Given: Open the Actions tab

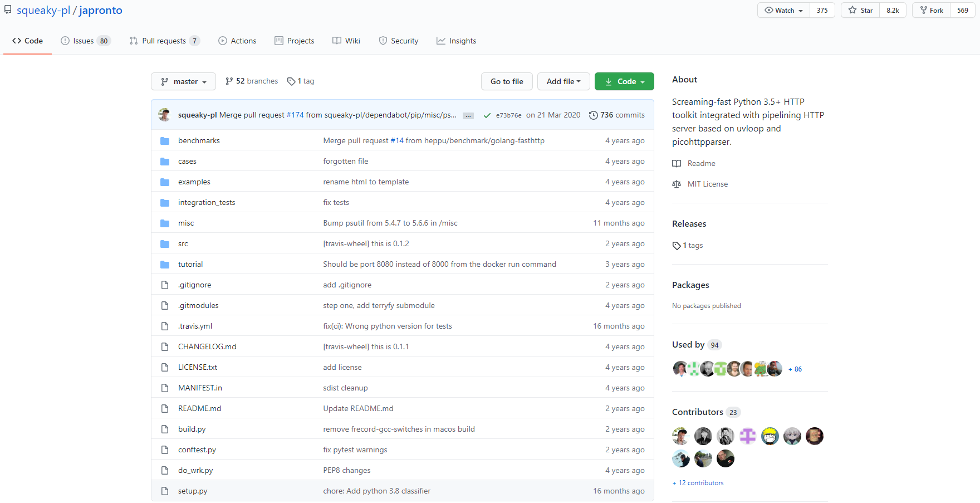Looking at the screenshot, I should click(x=237, y=40).
